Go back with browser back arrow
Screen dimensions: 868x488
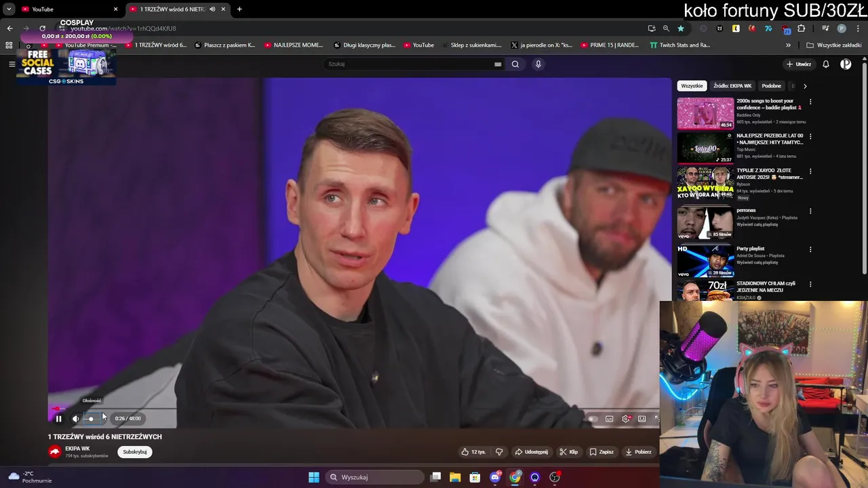point(9,28)
